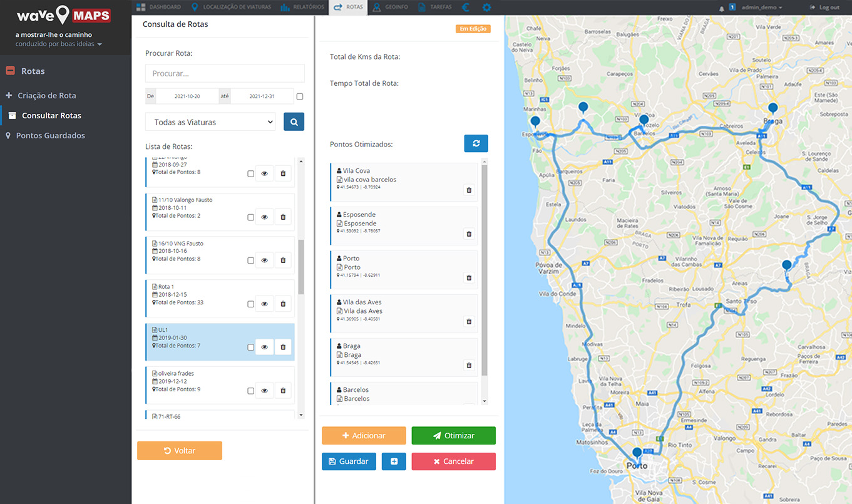Click the notification bell icon
Image resolution: width=852 pixels, height=504 pixels.
pos(722,8)
